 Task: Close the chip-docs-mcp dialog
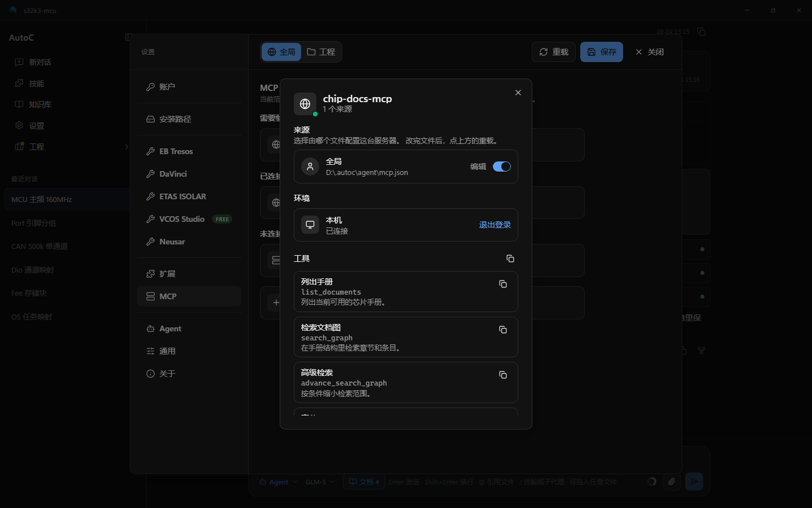518,93
